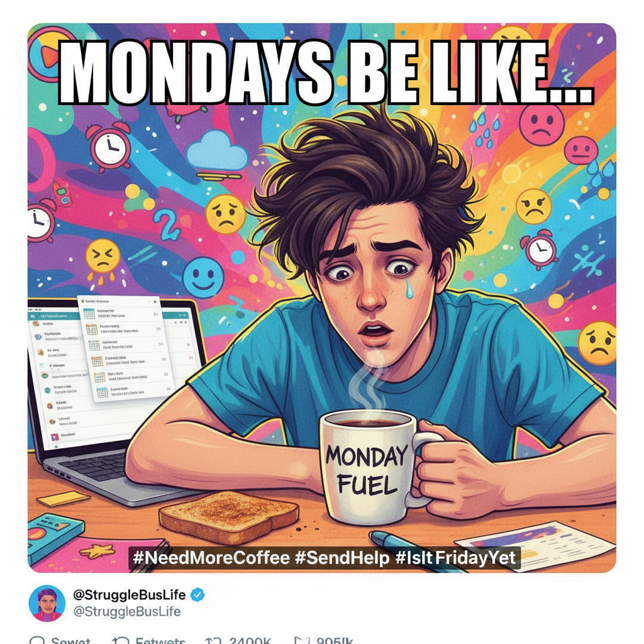644x644 pixels.
Task: Open the #IsItFridayYet hashtag
Action: [x=455, y=558]
